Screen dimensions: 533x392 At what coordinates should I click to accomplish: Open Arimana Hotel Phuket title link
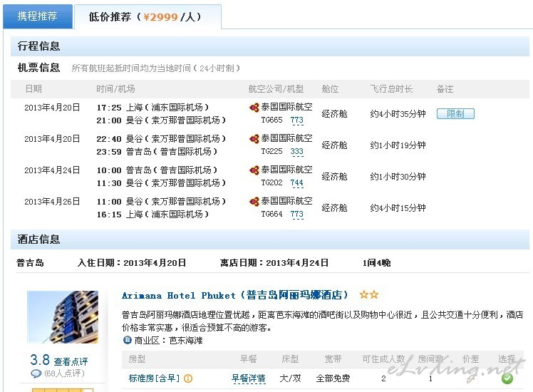click(235, 295)
